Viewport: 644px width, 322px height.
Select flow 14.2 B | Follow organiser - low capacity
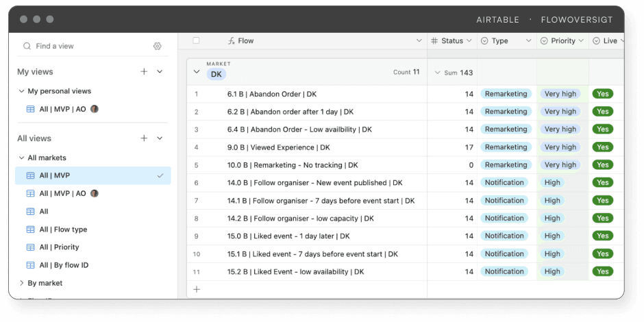click(x=301, y=219)
